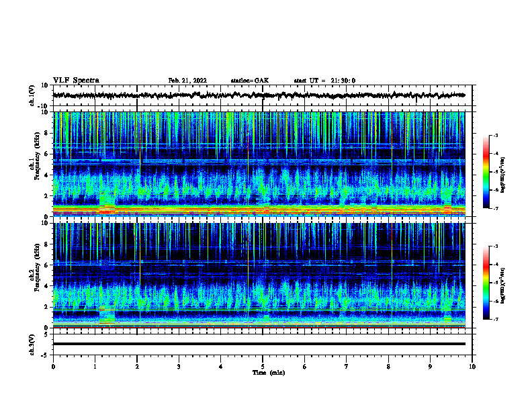Click the ch.2 color bar log(PSD) units label
532x411 pixels.
coord(503,285)
